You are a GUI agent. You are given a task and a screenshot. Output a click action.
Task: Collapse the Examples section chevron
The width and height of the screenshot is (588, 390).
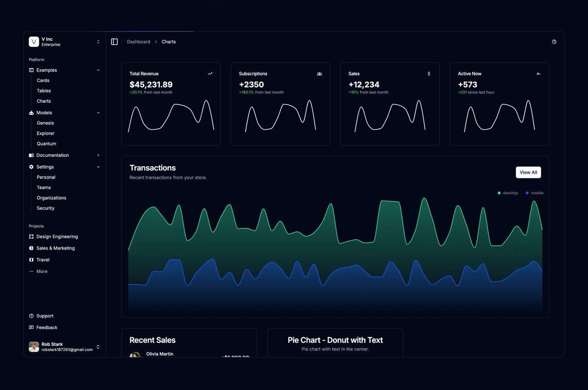(x=98, y=70)
